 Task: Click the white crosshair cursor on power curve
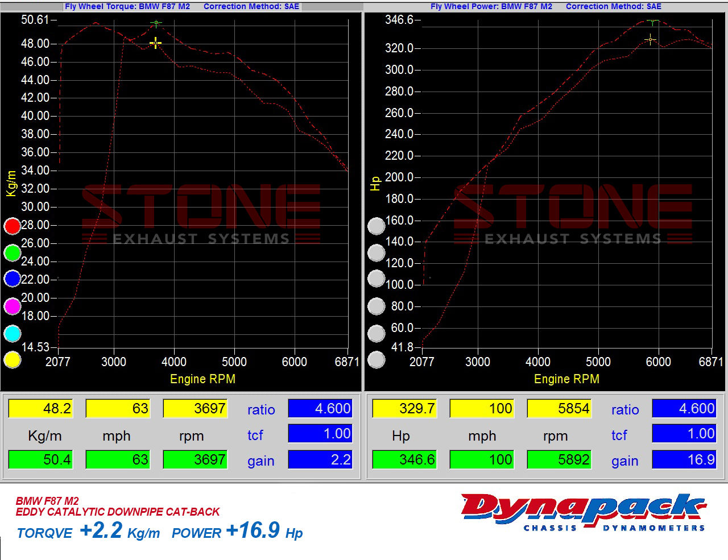[x=651, y=39]
